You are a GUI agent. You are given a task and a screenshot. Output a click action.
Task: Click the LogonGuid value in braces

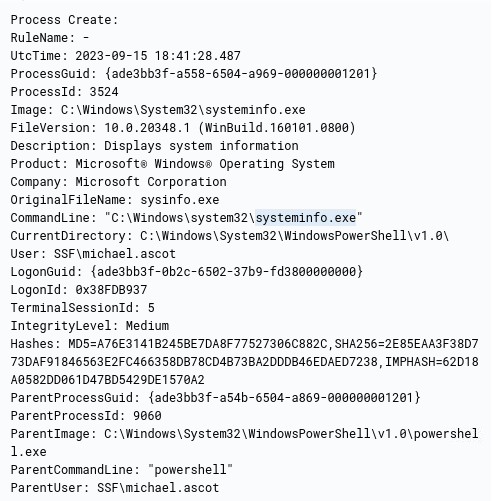(x=227, y=272)
